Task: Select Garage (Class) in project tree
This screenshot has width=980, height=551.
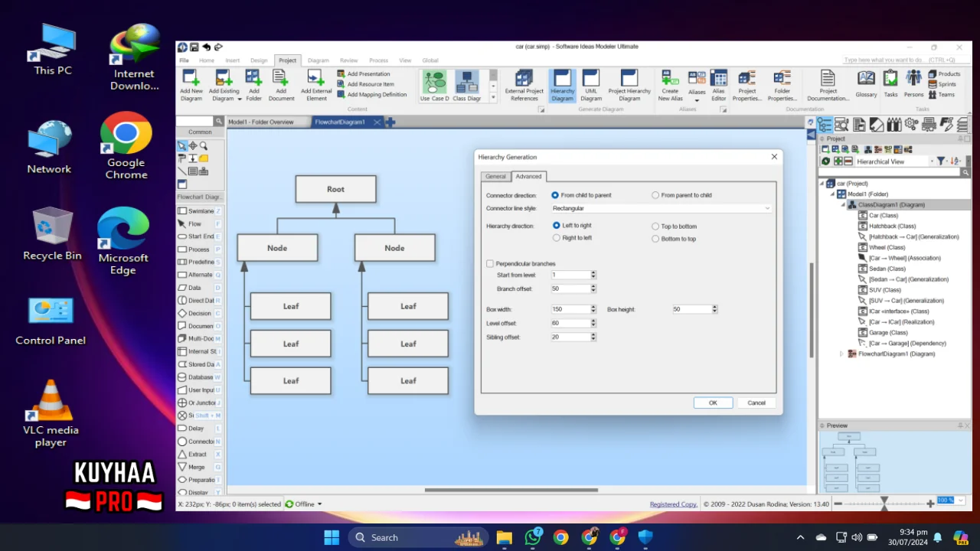Action: click(x=888, y=333)
